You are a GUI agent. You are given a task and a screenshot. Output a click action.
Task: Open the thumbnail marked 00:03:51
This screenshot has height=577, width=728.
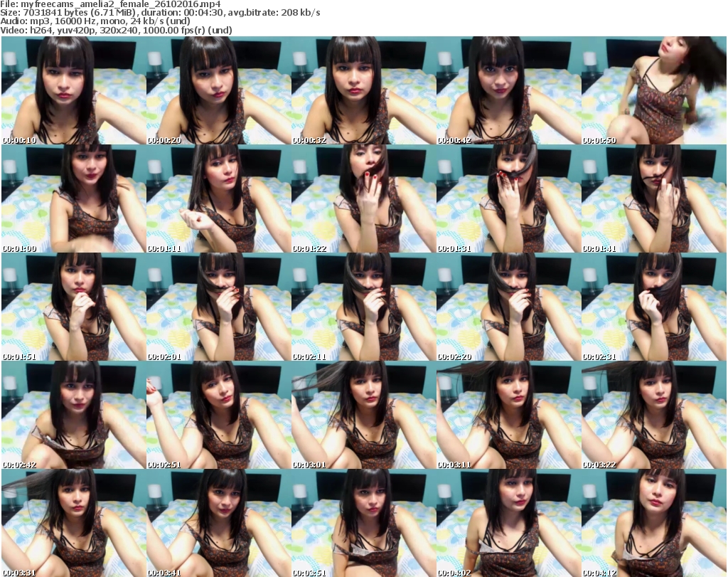pyautogui.click(x=363, y=522)
